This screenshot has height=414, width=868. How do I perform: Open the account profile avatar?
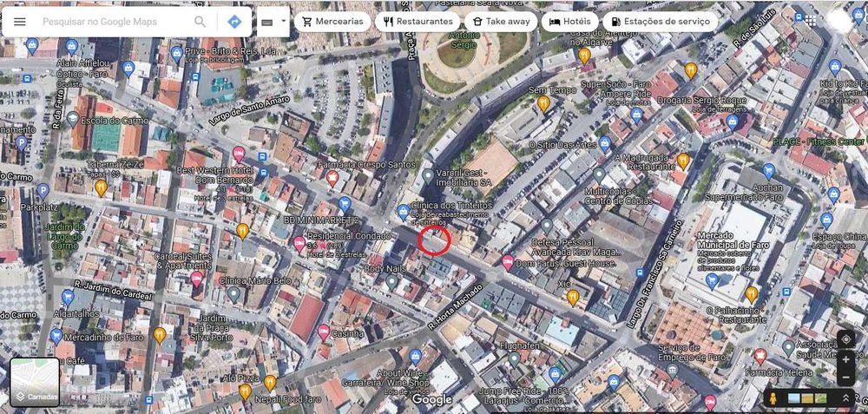click(840, 21)
